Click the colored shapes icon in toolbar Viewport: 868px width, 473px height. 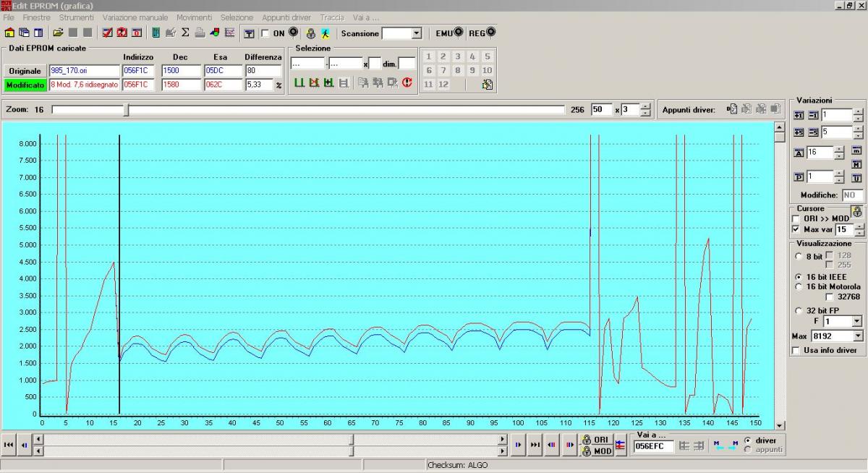(x=215, y=33)
